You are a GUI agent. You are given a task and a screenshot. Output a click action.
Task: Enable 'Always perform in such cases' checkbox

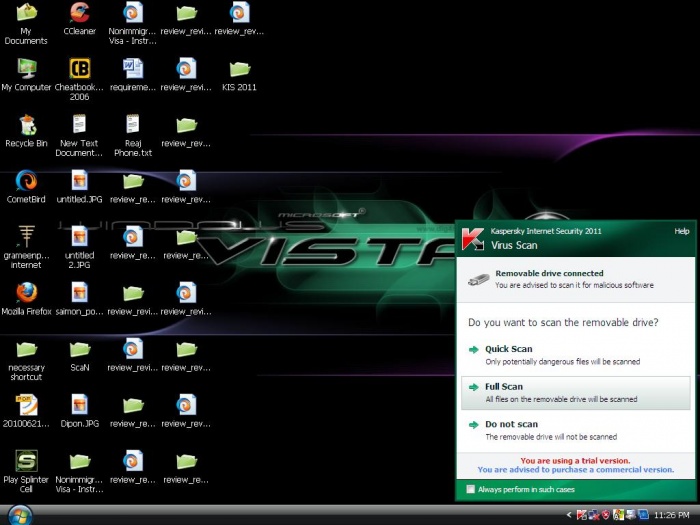(x=471, y=489)
